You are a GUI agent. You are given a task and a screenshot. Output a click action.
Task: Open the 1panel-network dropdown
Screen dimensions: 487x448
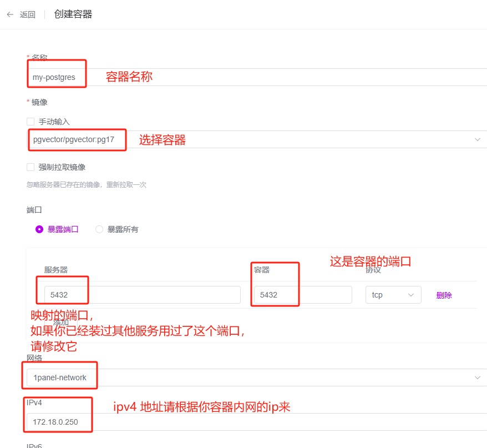[257, 377]
